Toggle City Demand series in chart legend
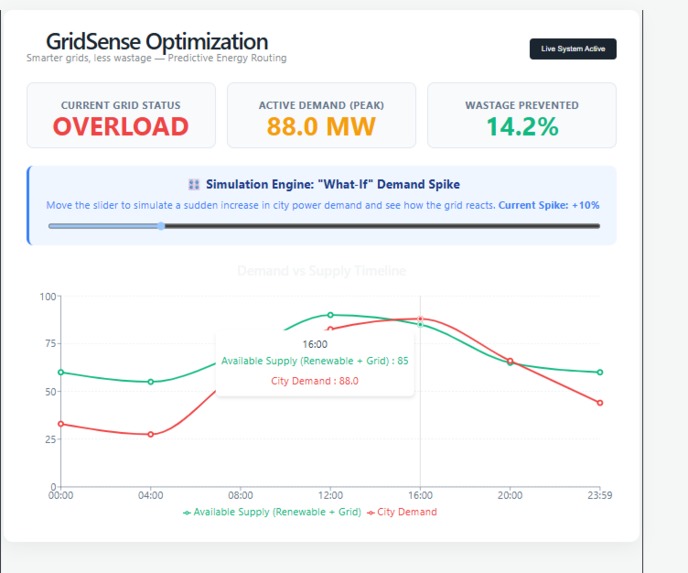688x573 pixels. [402, 512]
